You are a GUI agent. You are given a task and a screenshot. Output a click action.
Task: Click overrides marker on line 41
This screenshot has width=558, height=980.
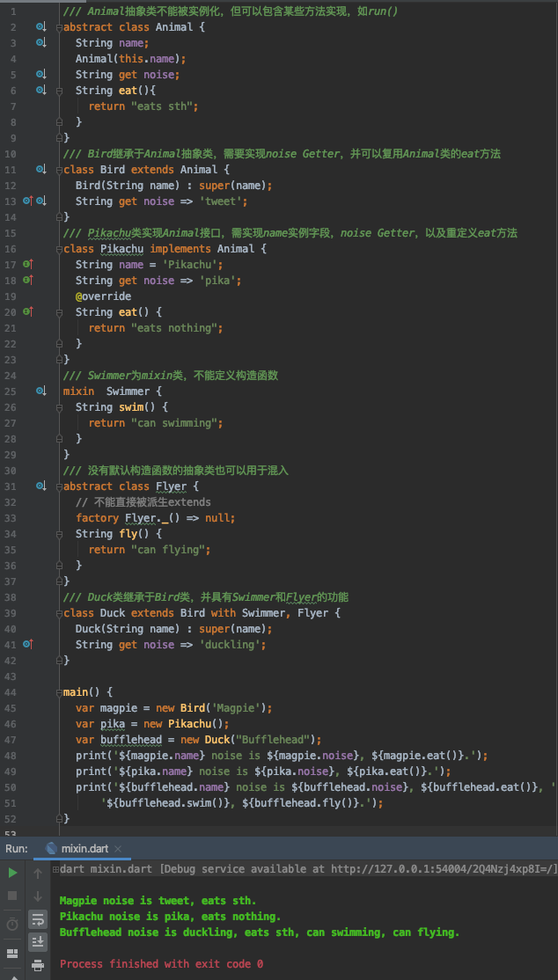pos(27,644)
